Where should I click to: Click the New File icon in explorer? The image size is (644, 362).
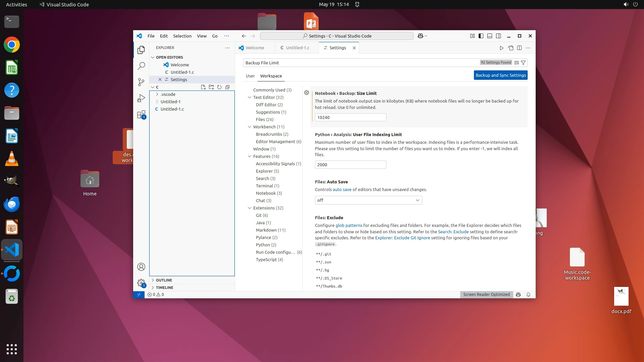click(203, 87)
